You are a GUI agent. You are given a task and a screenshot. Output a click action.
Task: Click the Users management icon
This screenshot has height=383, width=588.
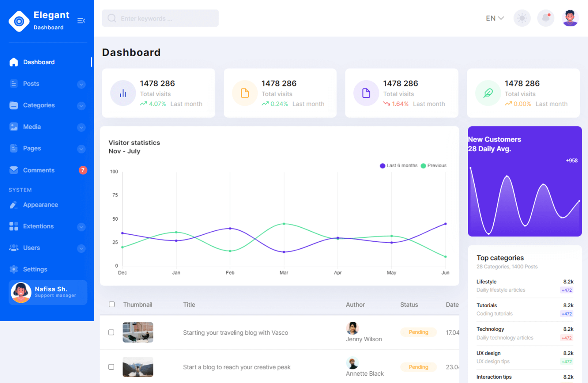click(x=13, y=248)
